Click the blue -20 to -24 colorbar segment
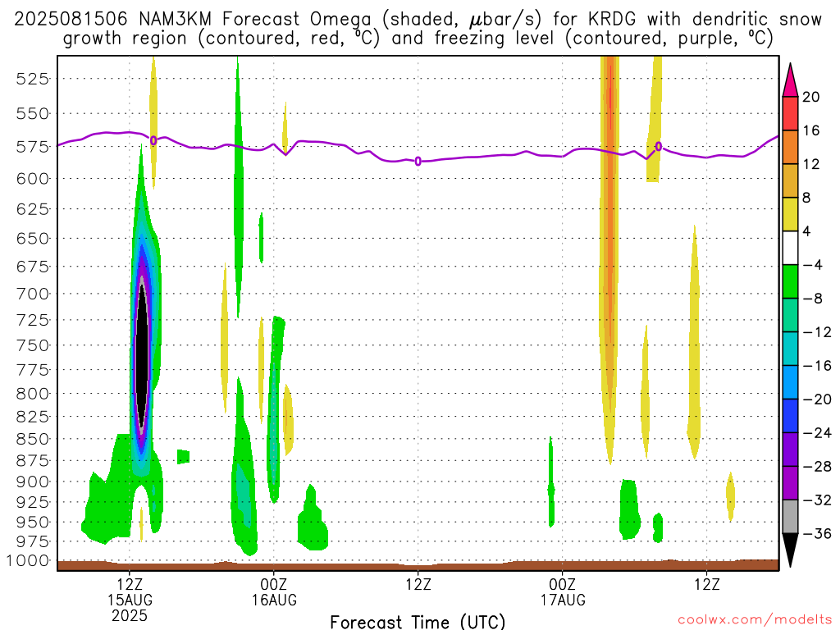This screenshot has width=840, height=630. click(790, 416)
